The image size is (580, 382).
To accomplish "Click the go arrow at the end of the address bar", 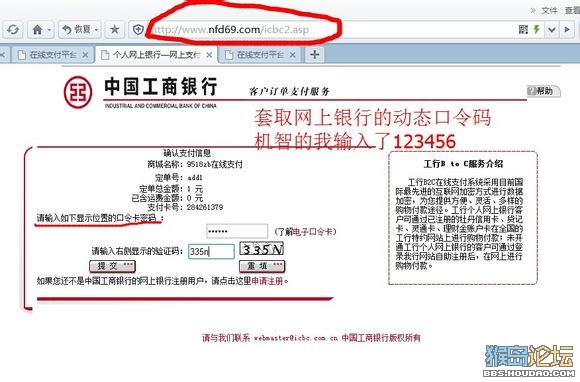I will click(567, 30).
